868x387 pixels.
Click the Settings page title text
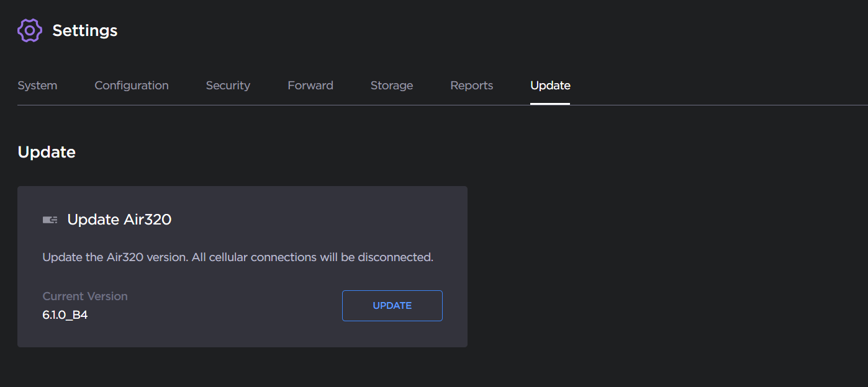pos(85,30)
